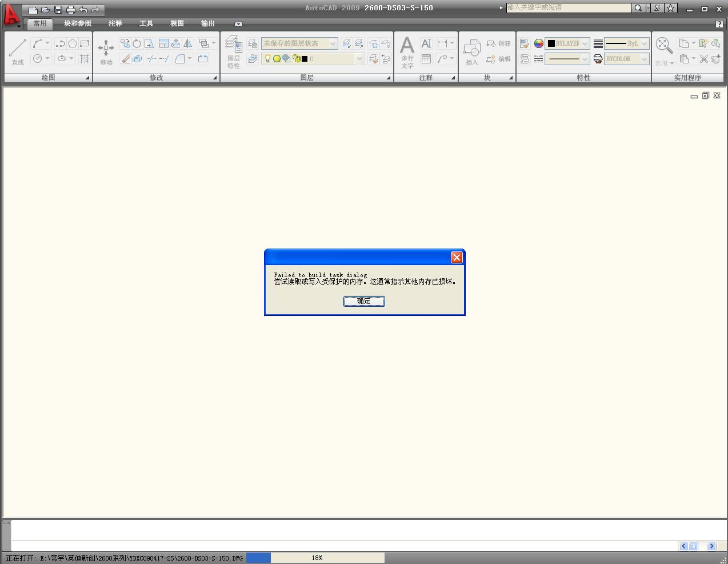Click the Open file folder icon
The image size is (728, 564).
pyautogui.click(x=46, y=10)
